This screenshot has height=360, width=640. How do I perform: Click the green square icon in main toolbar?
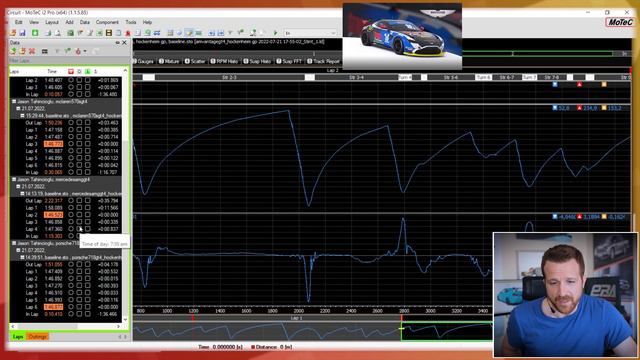click(x=35, y=33)
